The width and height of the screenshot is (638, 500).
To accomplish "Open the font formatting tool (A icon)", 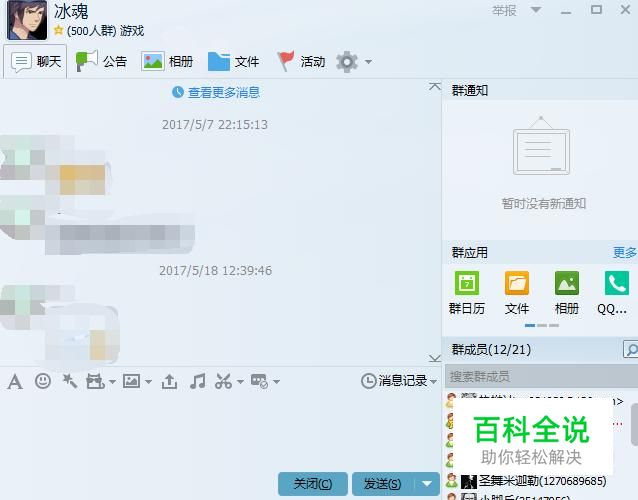I will pyautogui.click(x=15, y=382).
